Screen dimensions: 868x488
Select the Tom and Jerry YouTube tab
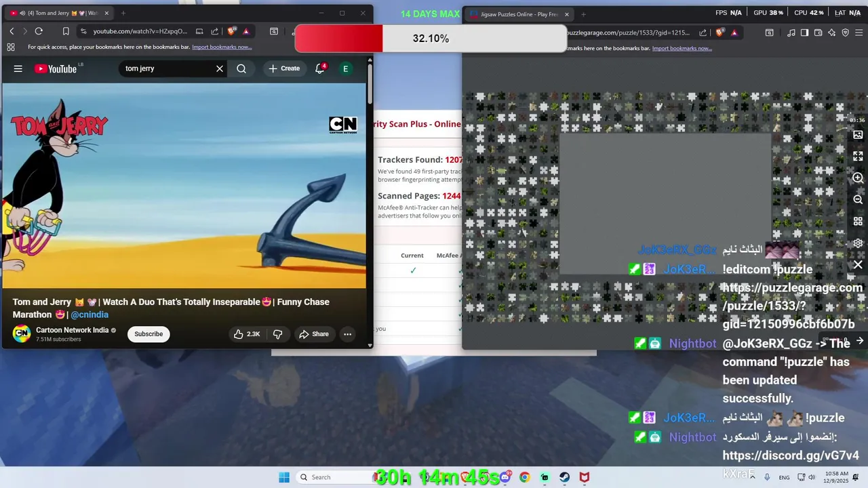(x=60, y=13)
